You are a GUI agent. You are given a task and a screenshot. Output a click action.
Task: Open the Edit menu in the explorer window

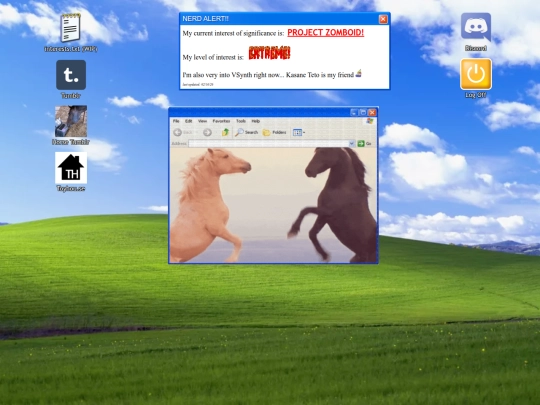(188, 121)
